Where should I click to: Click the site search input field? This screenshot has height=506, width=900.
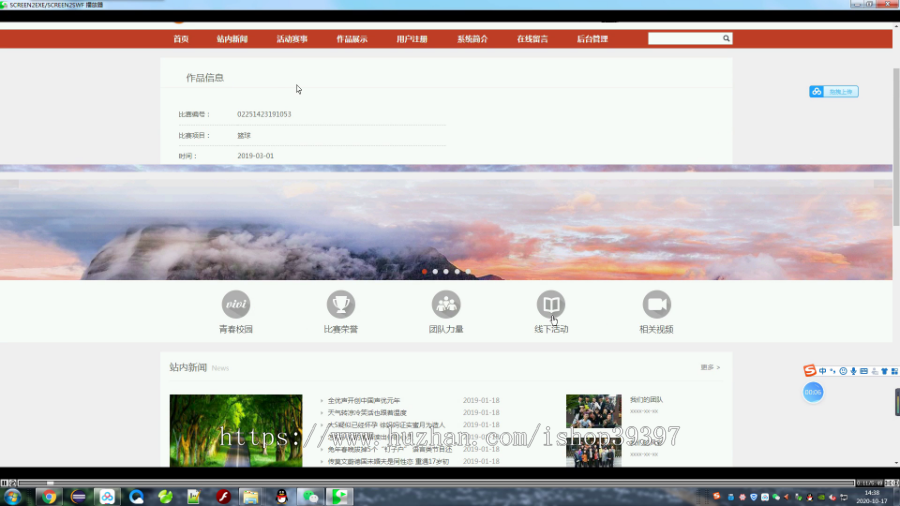point(684,38)
